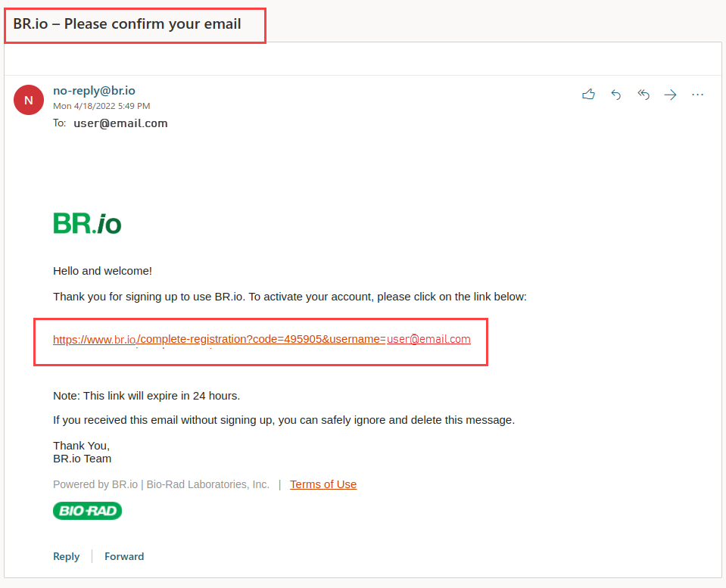Click the Reply arrow icon
This screenshot has height=588, width=726.
[615, 95]
